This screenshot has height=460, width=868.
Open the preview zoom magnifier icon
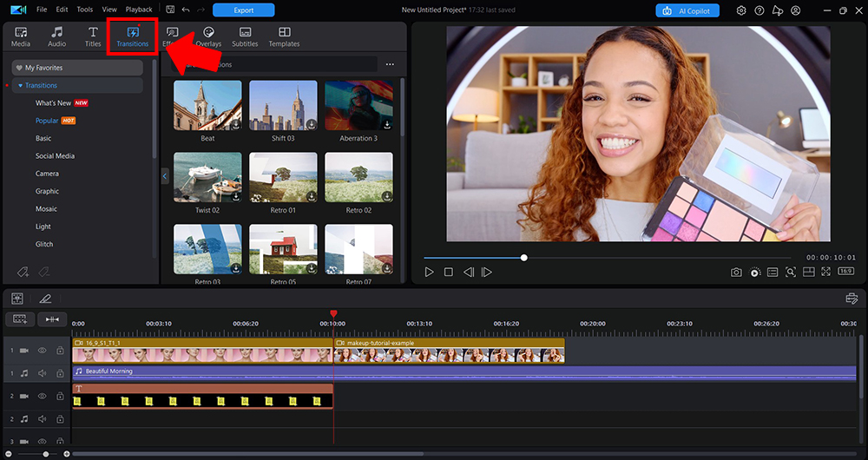[x=790, y=273]
